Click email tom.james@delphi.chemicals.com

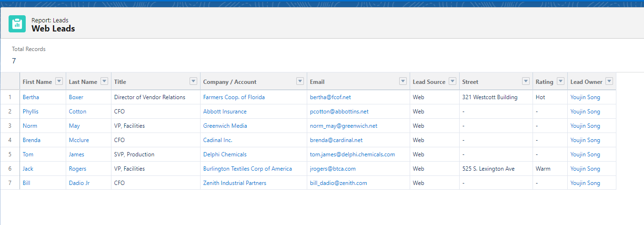352,154
